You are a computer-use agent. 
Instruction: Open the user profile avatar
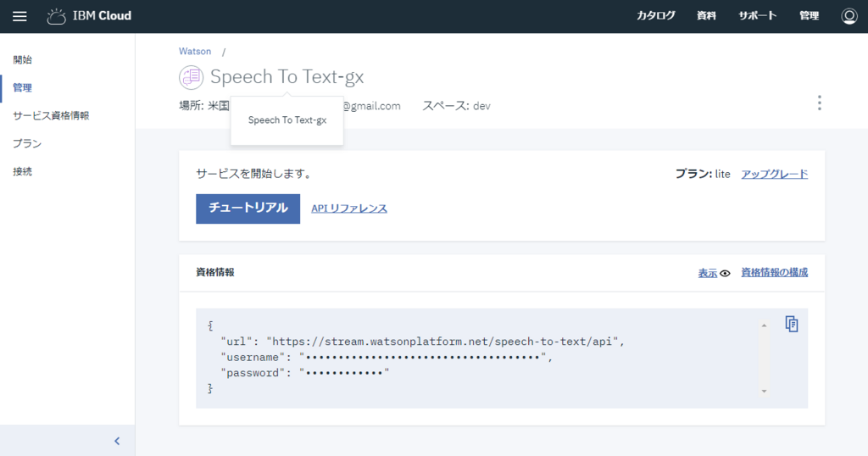pos(849,16)
